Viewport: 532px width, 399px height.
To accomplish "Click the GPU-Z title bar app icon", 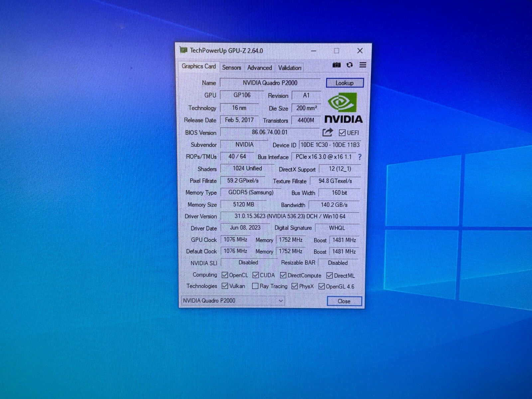I will click(183, 50).
